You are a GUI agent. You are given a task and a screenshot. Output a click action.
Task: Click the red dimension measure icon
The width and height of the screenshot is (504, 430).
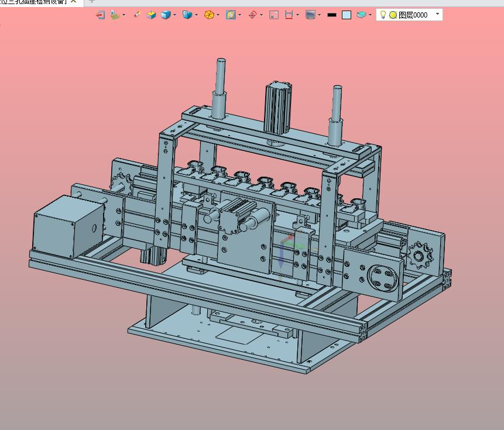pos(289,15)
